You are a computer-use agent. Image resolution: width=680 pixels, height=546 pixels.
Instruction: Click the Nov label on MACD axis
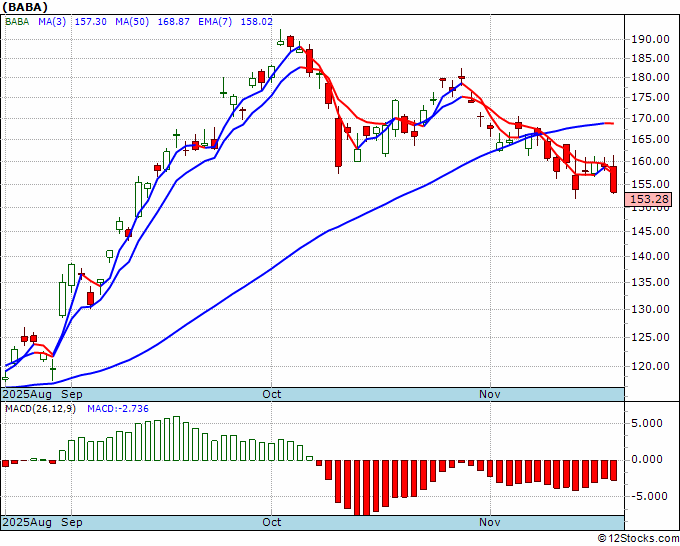[x=490, y=522]
